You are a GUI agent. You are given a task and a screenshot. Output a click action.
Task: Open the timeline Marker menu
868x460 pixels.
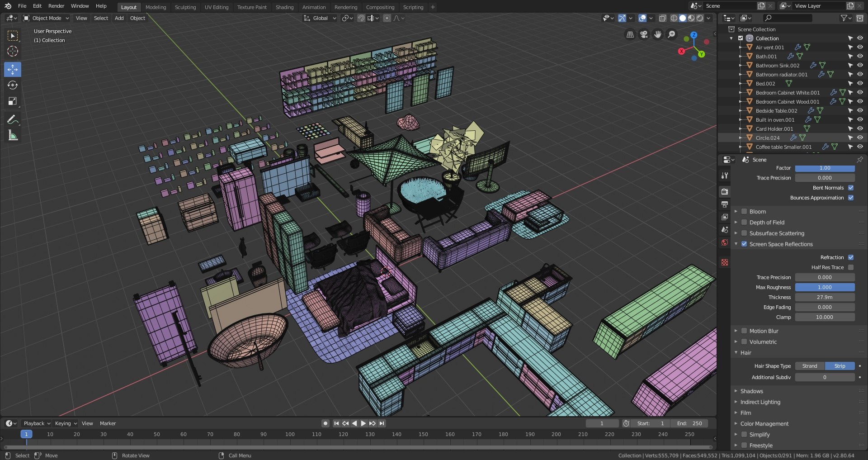(x=108, y=423)
